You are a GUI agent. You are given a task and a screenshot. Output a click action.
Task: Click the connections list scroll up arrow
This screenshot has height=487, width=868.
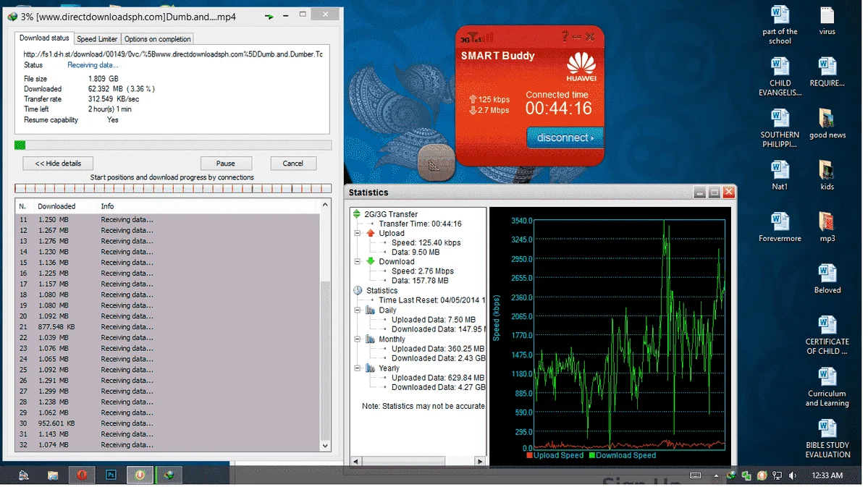pos(325,205)
